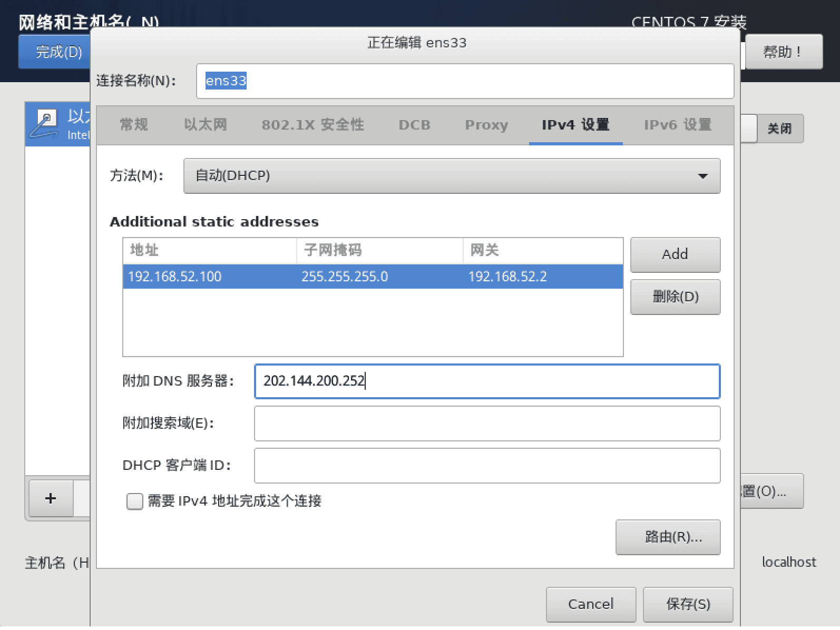Image resolution: width=840 pixels, height=630 pixels.
Task: Click the localhost hostname text
Action: pos(789,563)
